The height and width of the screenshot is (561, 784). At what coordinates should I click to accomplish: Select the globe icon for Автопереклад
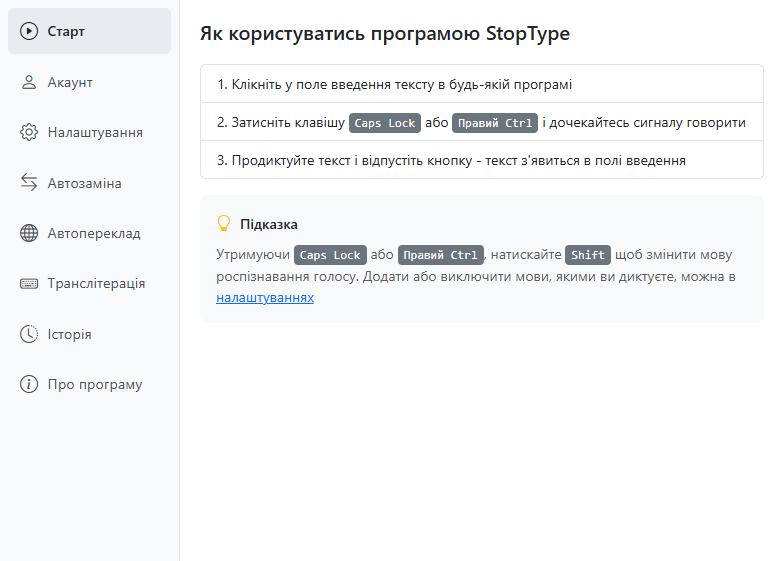[x=29, y=233]
